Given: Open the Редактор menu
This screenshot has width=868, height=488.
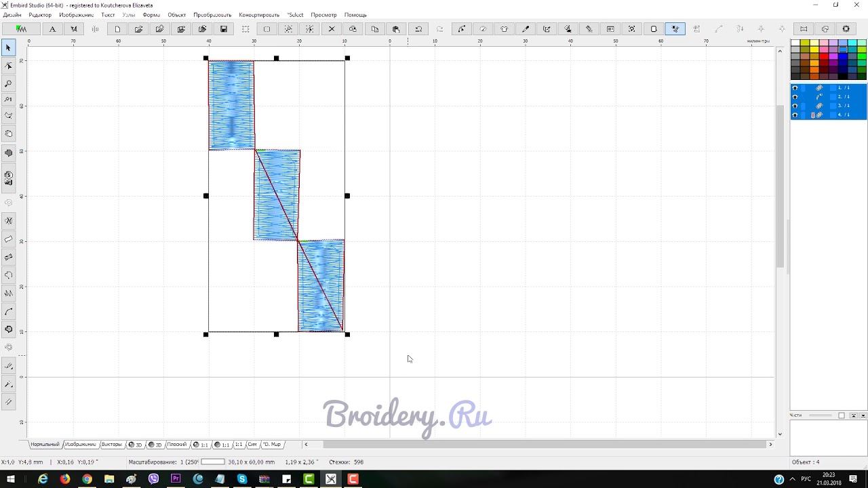Looking at the screenshot, I should pos(40,15).
